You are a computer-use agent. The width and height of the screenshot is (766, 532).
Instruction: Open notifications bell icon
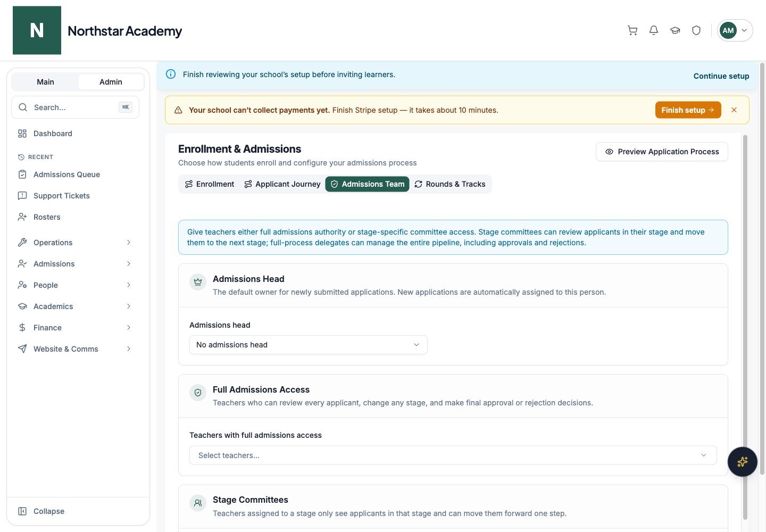tap(654, 30)
